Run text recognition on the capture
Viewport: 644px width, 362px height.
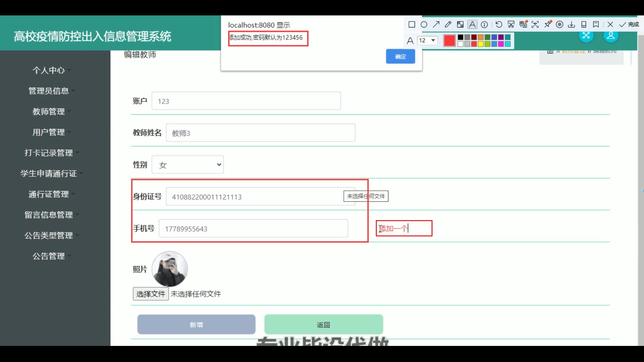535,24
